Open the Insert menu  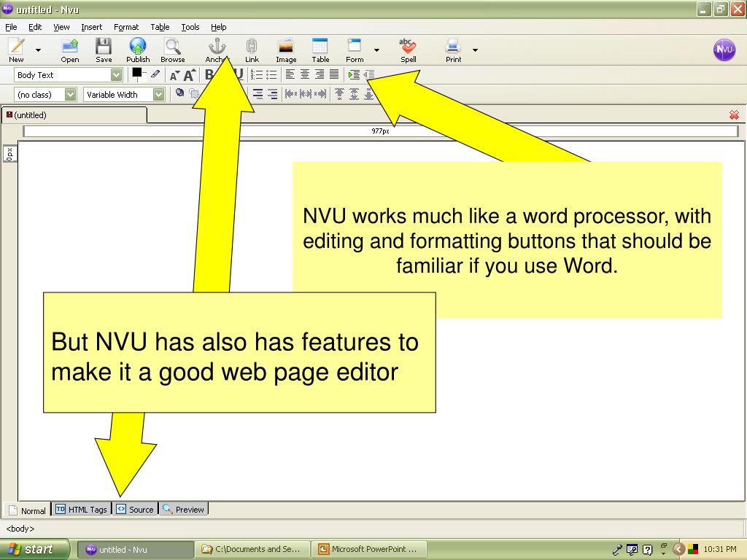click(x=91, y=27)
